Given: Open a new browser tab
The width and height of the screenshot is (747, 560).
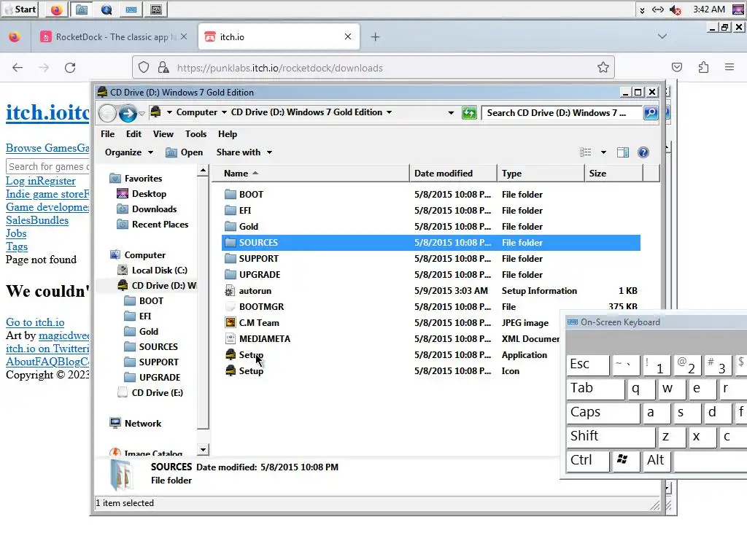Looking at the screenshot, I should coord(376,36).
